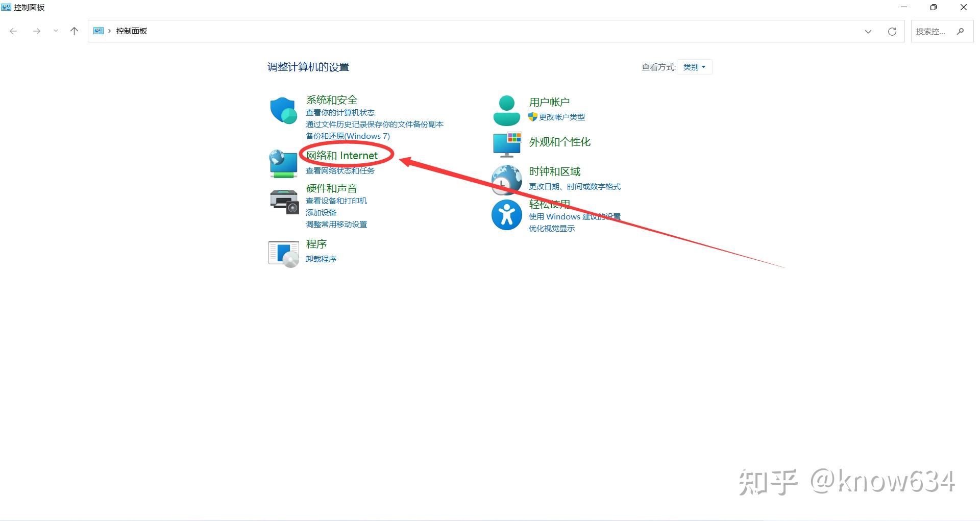Open 程序 category heading

(316, 244)
